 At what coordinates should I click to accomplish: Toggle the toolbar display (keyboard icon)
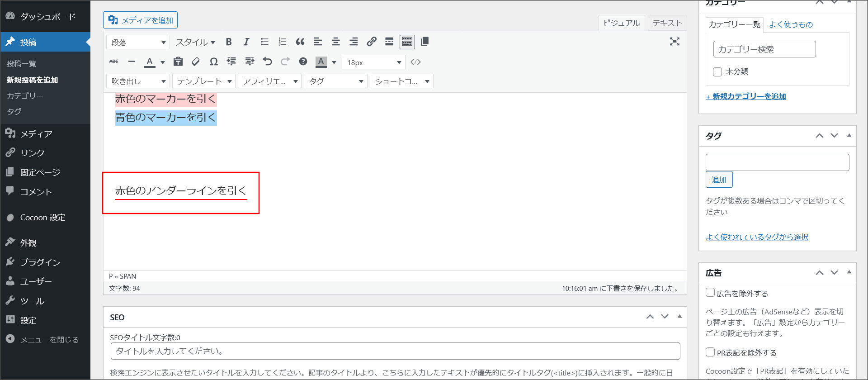[407, 42]
